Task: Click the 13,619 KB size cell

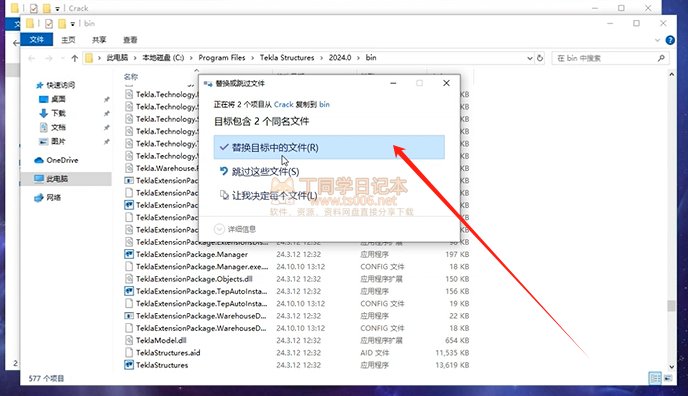Action: pyautogui.click(x=452, y=365)
